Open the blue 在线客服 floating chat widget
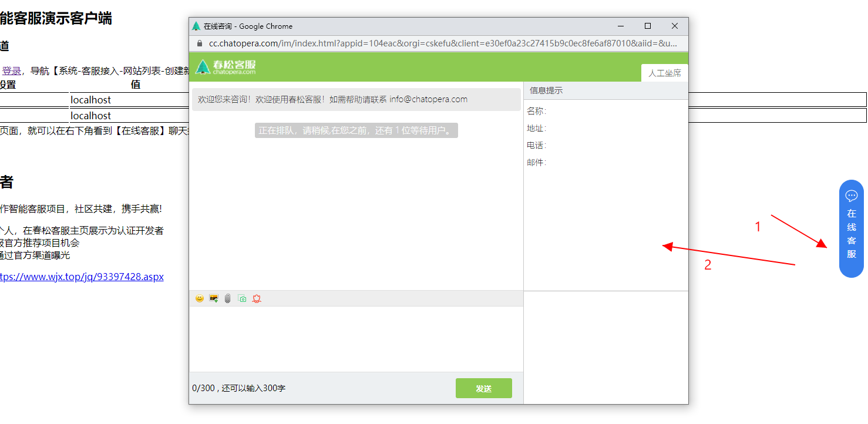 point(852,228)
